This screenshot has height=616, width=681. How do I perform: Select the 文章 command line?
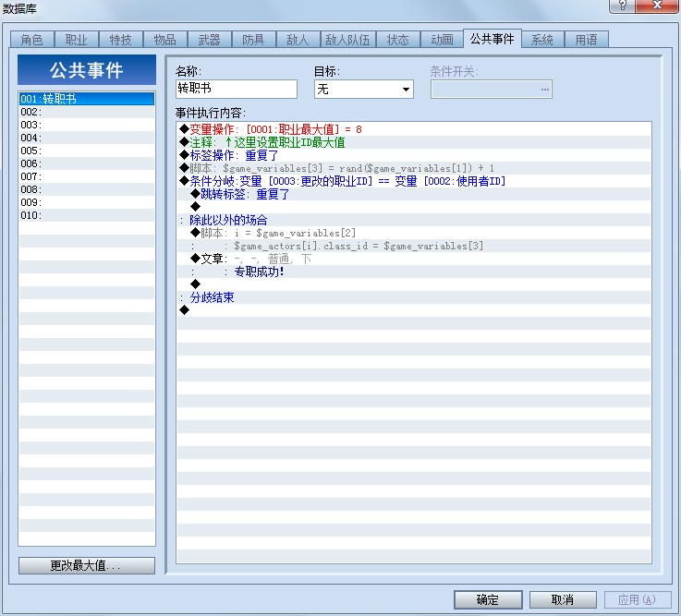pyautogui.click(x=414, y=259)
